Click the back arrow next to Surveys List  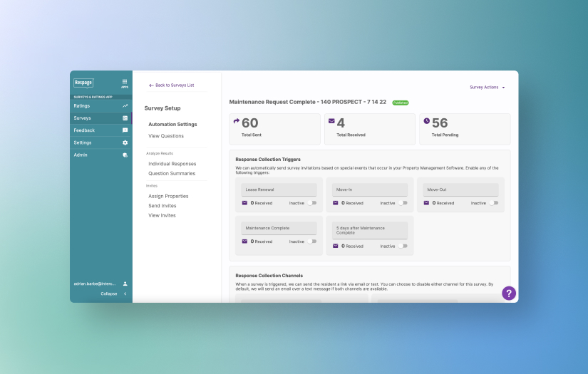click(151, 85)
